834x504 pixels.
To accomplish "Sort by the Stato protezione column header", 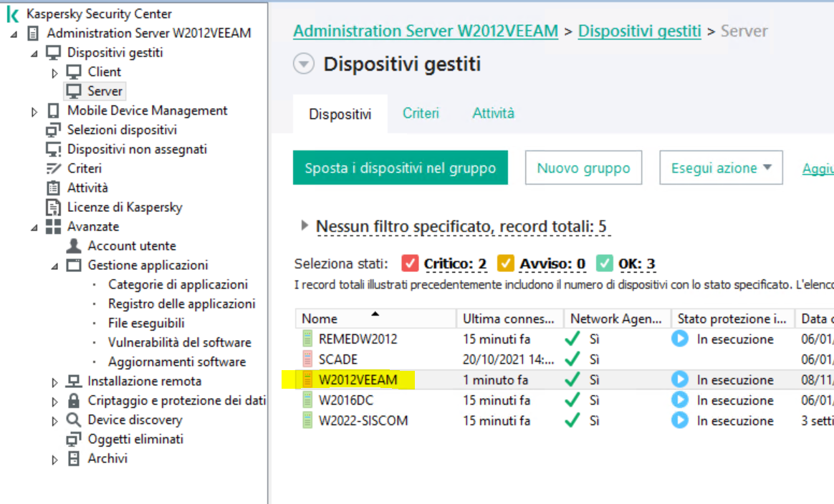I will click(x=732, y=319).
